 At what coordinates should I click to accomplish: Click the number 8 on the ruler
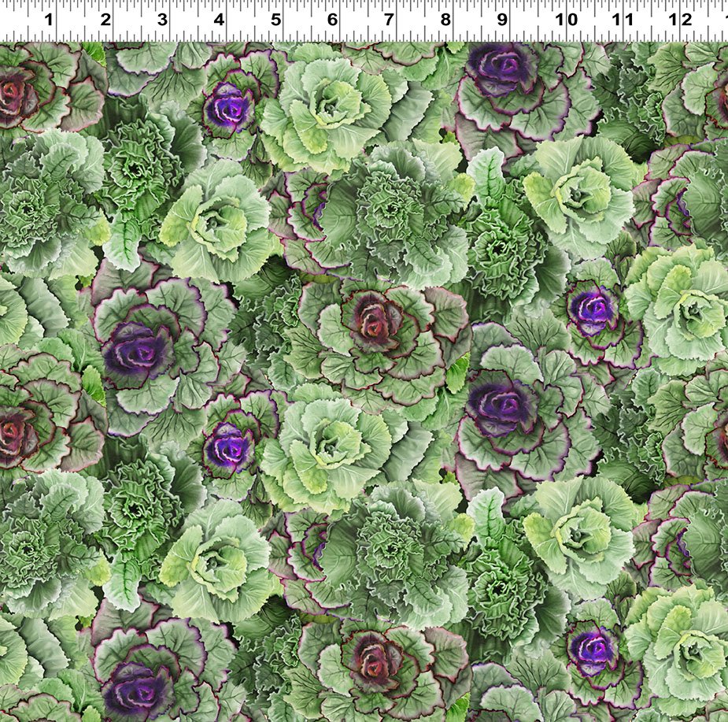445,20
